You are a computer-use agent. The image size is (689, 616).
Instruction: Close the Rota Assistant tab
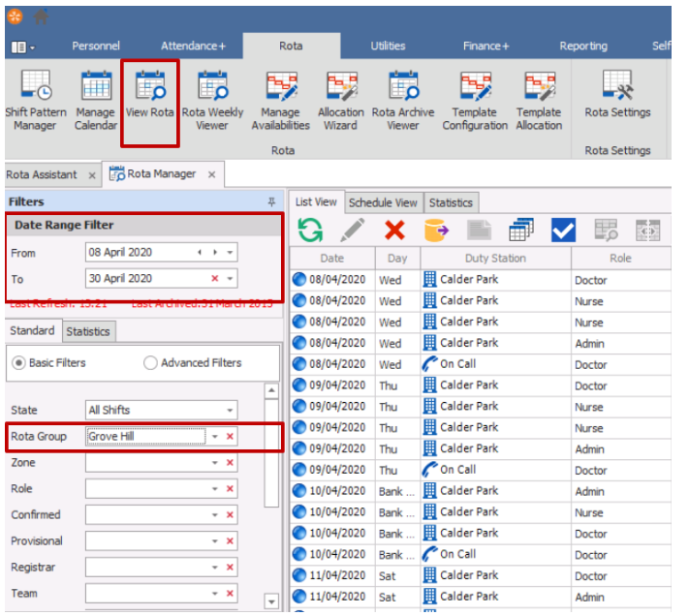[x=92, y=175]
